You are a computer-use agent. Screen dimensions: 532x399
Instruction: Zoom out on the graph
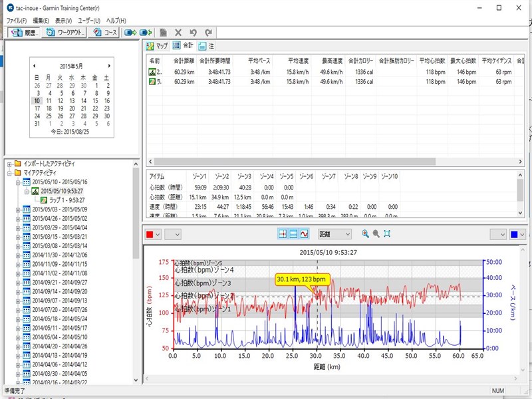(376, 234)
